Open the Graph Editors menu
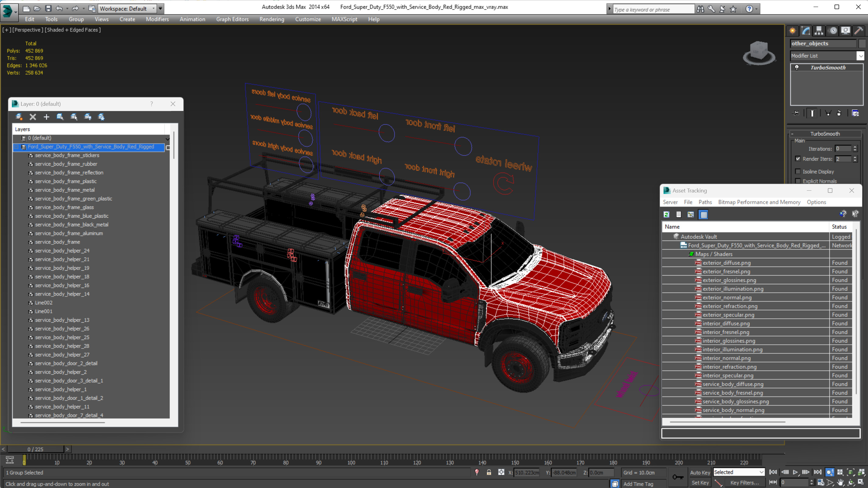Screen dimensions: 868x488 click(x=232, y=19)
